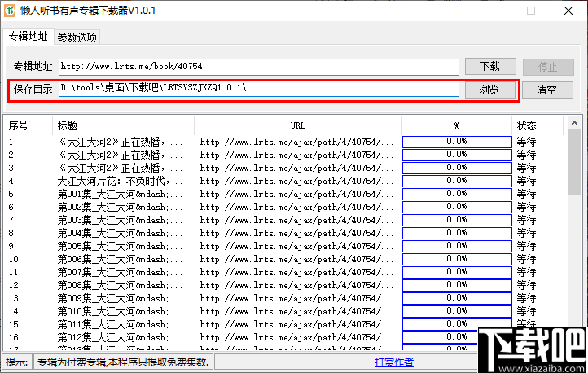
Task: Click the URL cell in row 2
Action: [296, 155]
